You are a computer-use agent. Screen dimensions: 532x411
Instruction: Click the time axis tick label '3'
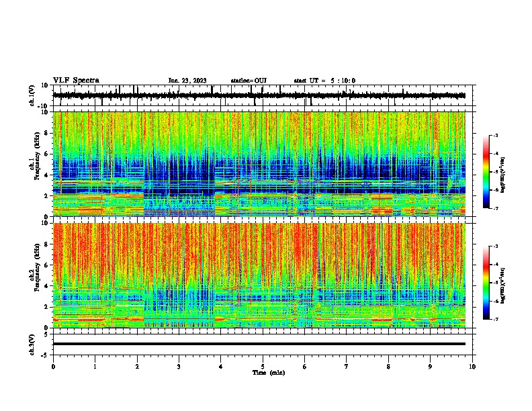(x=179, y=367)
